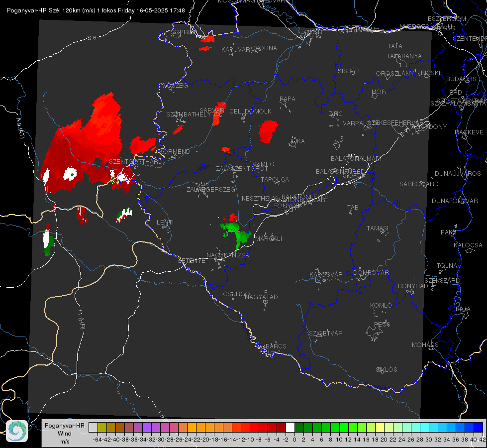Image resolution: width=487 pixels, height=448 pixels.
Task: Click the TAMÁSI city label
Action: click(x=378, y=228)
